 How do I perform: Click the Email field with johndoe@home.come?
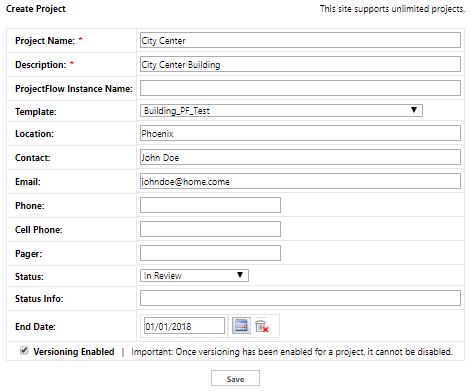click(300, 181)
